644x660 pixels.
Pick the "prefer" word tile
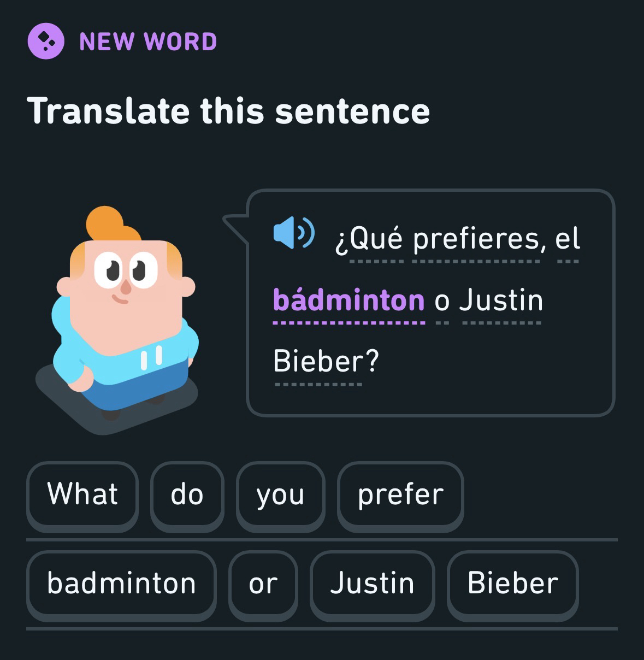400,494
